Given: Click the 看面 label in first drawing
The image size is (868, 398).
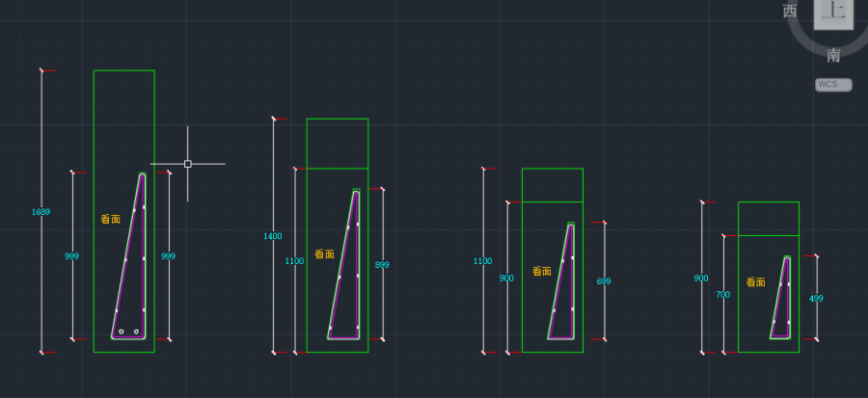Looking at the screenshot, I should point(111,220).
